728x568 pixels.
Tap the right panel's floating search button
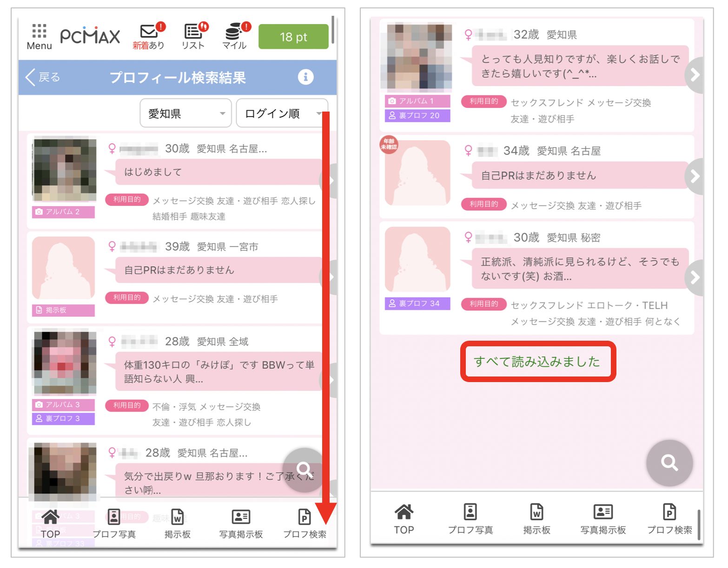(669, 462)
